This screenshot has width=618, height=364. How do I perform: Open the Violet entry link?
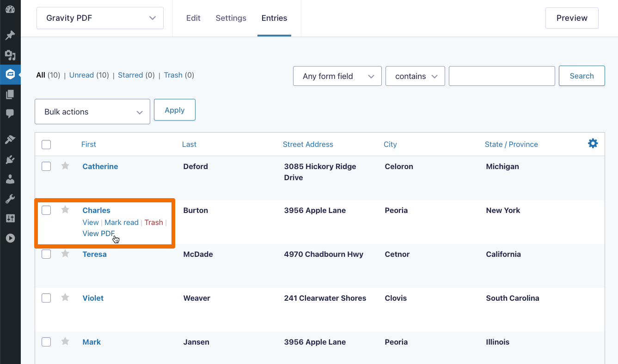(93, 298)
